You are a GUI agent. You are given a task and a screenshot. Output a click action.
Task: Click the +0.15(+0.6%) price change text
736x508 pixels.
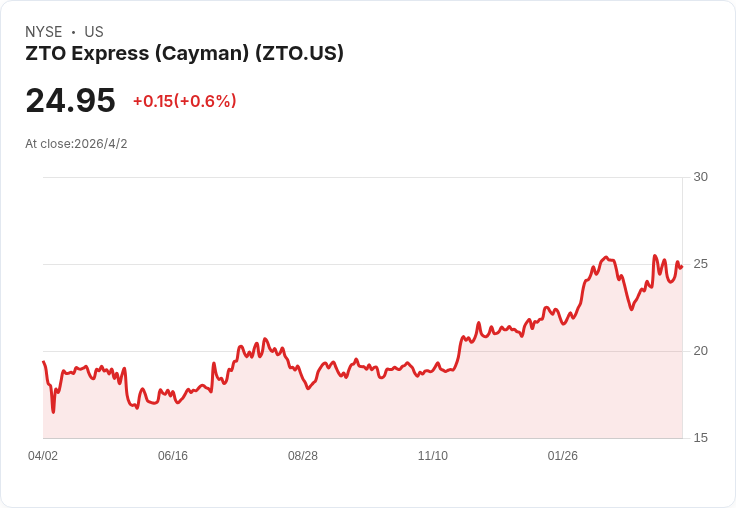point(184,101)
